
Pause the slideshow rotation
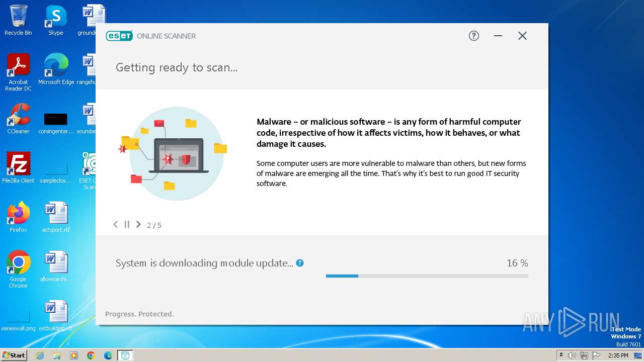pos(127,224)
